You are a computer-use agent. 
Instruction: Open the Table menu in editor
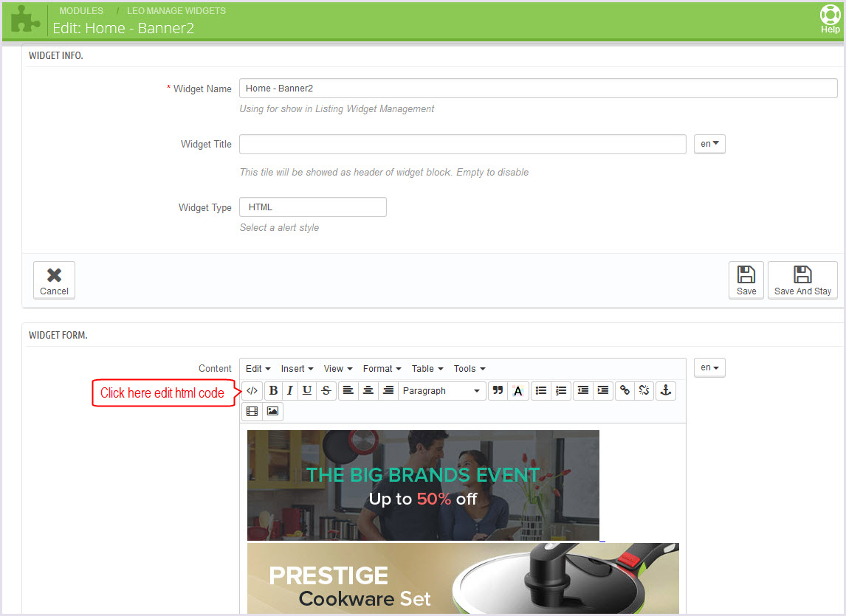[427, 368]
